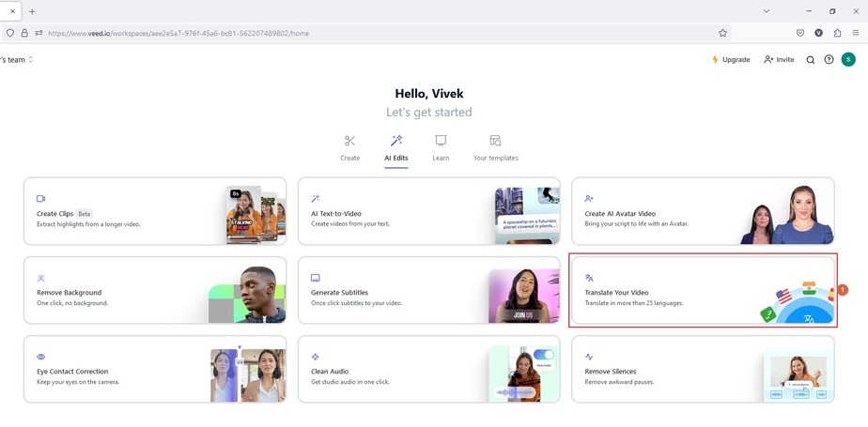Image resolution: width=868 pixels, height=427 pixels.
Task: Open the Translate Your Video card
Action: point(703,290)
